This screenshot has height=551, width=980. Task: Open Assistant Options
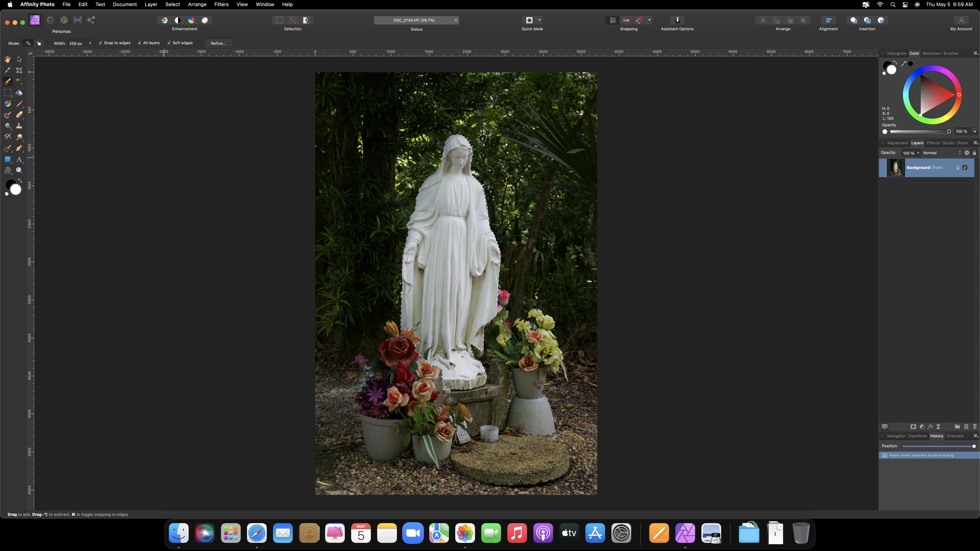tap(677, 20)
